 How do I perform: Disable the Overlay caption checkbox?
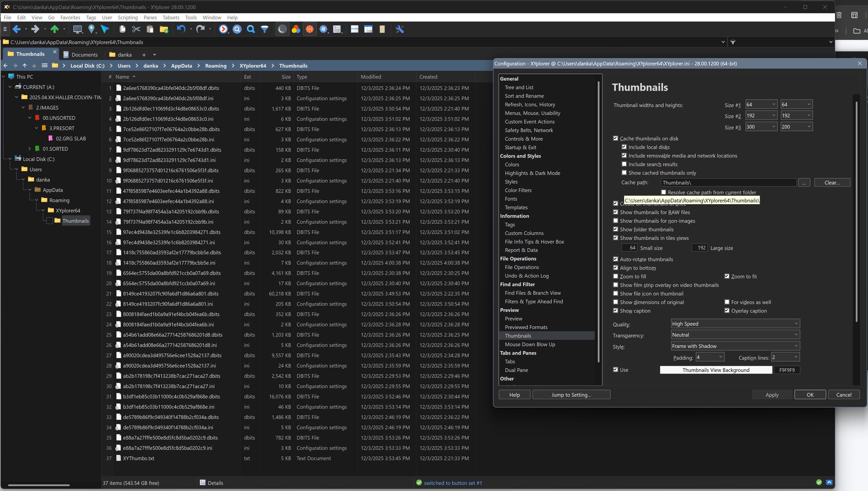point(727,311)
